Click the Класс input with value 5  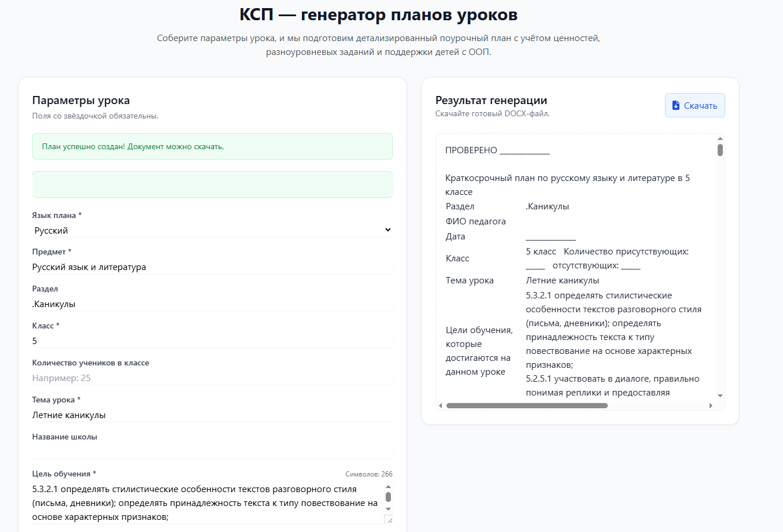pos(212,341)
